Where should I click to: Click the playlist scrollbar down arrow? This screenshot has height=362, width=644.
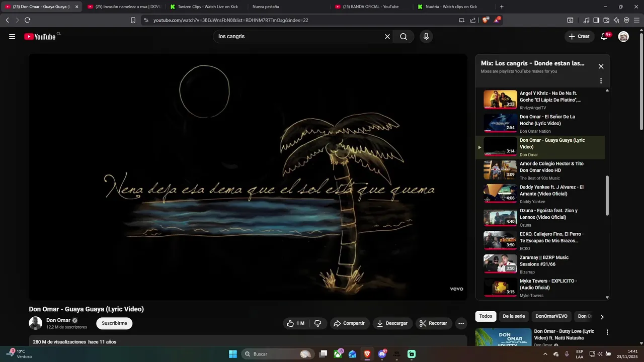coord(607,297)
